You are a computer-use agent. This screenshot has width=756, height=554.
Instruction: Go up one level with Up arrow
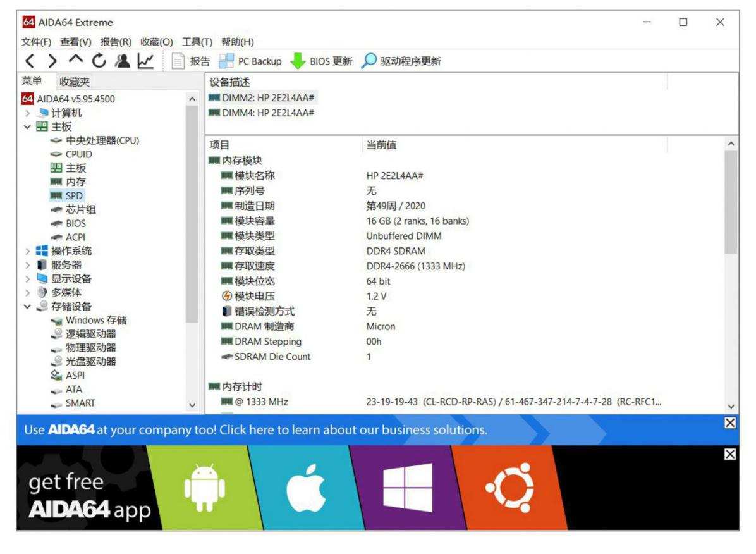(x=75, y=61)
